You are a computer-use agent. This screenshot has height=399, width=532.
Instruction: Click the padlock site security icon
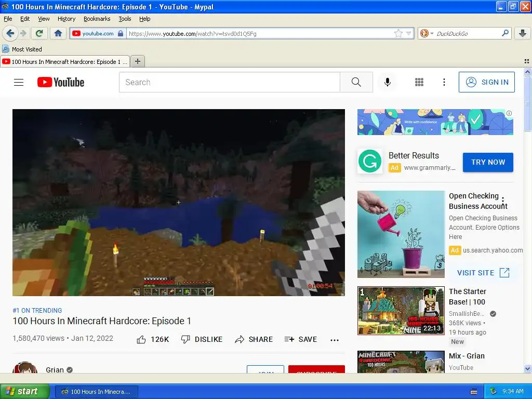[121, 33]
